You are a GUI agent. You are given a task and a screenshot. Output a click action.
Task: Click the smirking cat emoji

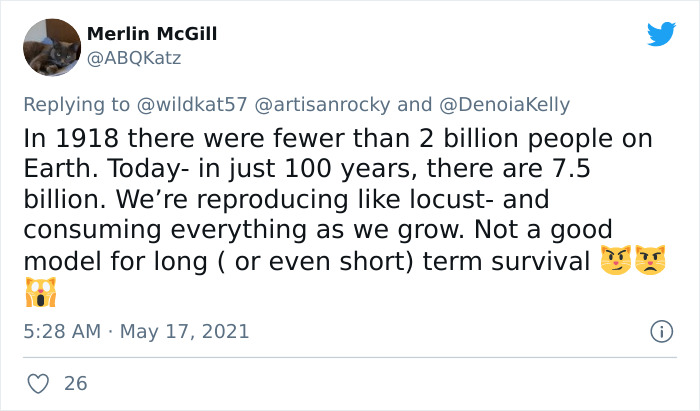(616, 263)
